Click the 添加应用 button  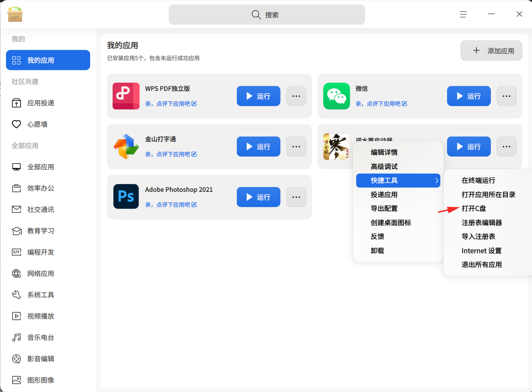491,50
